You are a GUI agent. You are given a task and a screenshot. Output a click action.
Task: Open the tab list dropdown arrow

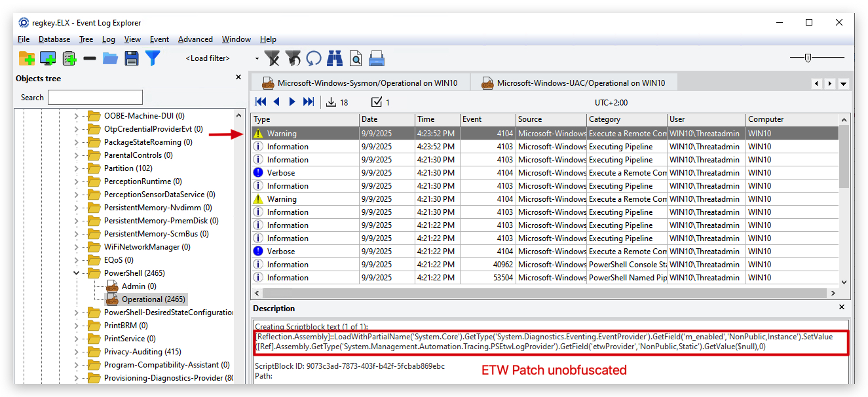tap(844, 84)
